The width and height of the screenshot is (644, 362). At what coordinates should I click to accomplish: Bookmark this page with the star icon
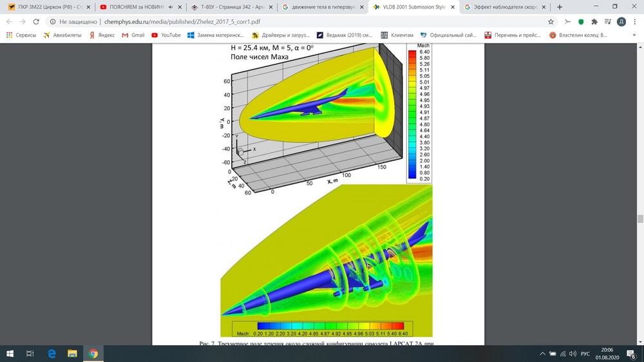click(x=551, y=22)
